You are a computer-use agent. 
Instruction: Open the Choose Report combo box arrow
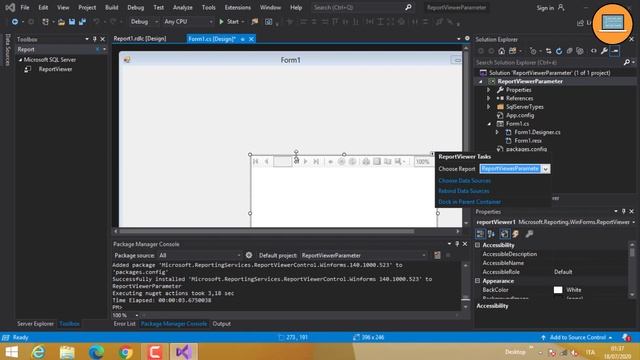[546, 169]
